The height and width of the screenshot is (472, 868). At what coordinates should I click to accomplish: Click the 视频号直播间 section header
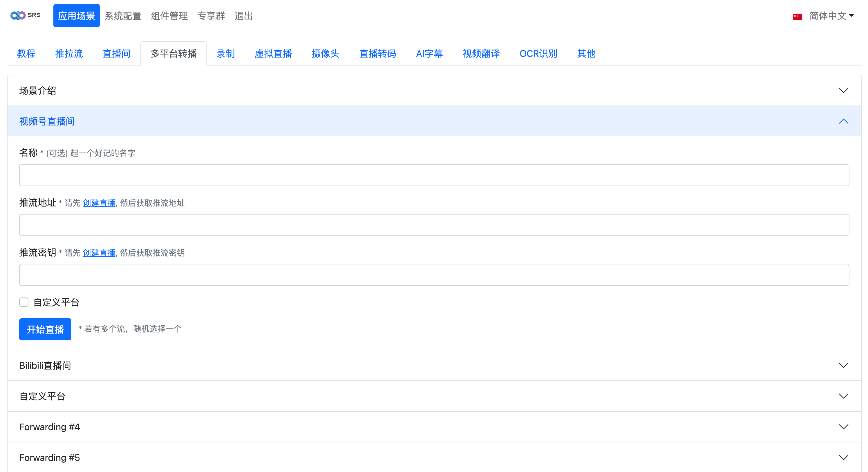tap(434, 121)
